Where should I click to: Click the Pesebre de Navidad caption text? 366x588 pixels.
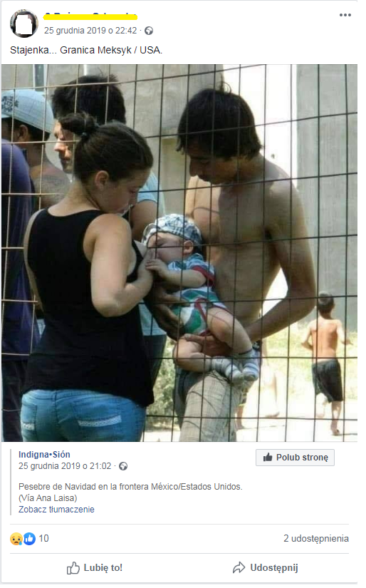tap(130, 487)
